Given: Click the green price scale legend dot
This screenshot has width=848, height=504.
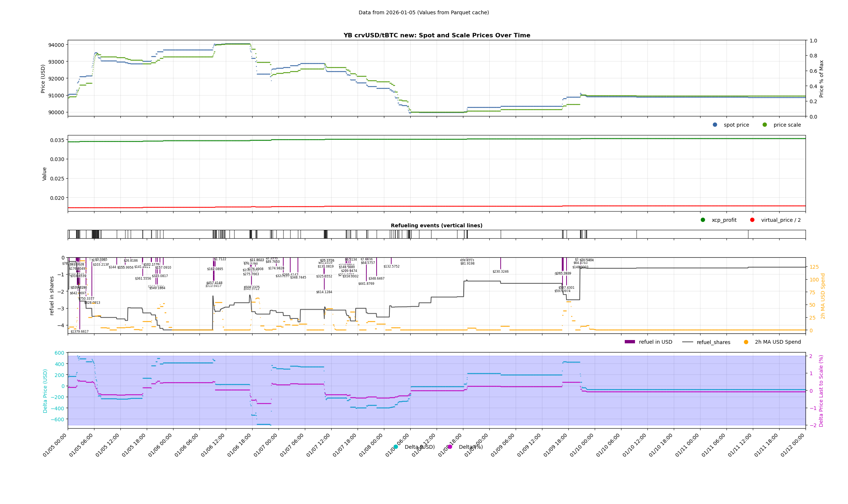Looking at the screenshot, I should 765,125.
